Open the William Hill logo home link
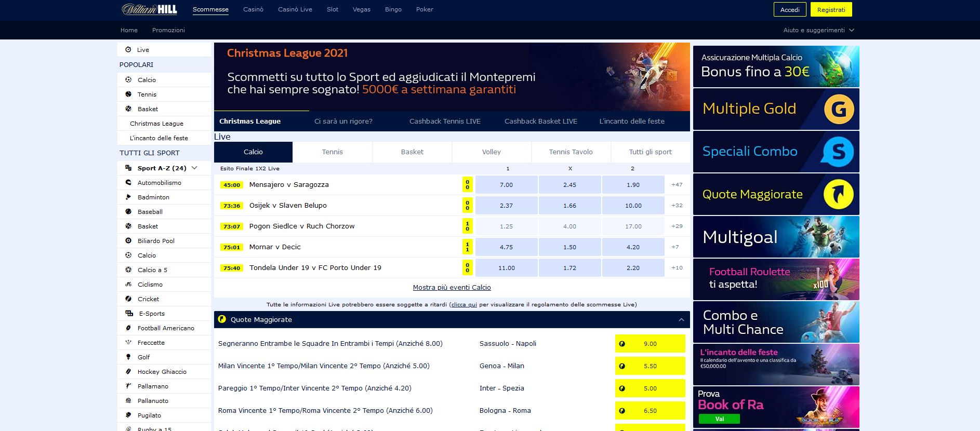 point(150,9)
